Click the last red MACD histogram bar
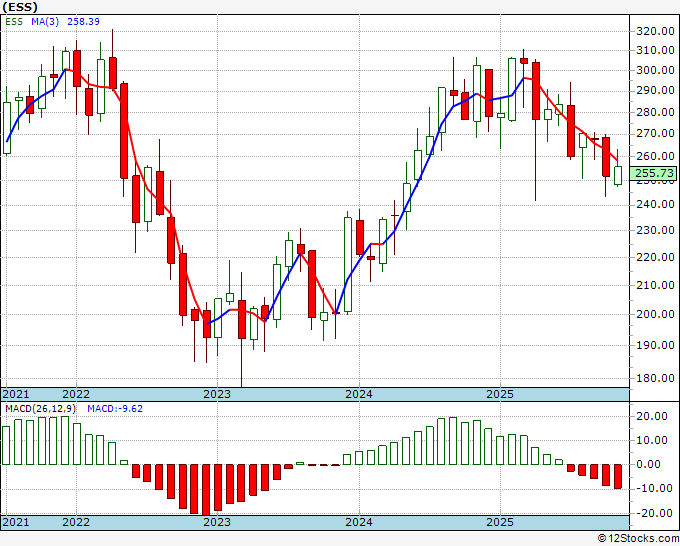The height and width of the screenshot is (546, 680). (618, 476)
